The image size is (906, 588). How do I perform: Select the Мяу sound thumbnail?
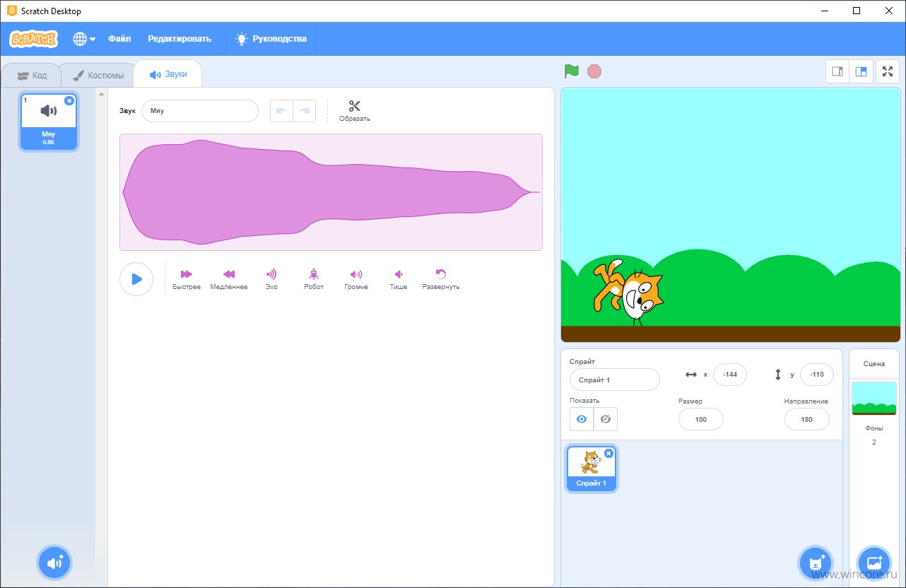[49, 122]
